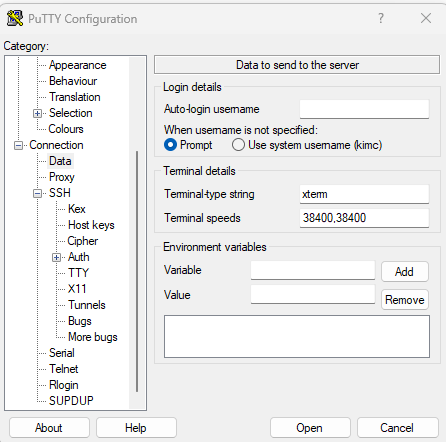The height and width of the screenshot is (442, 446).
Task: Open the Host keys settings
Action: click(x=91, y=225)
